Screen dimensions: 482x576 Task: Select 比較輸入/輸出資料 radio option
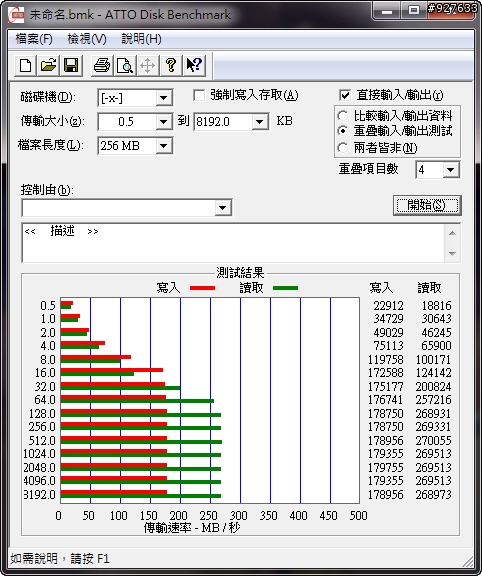coord(343,116)
